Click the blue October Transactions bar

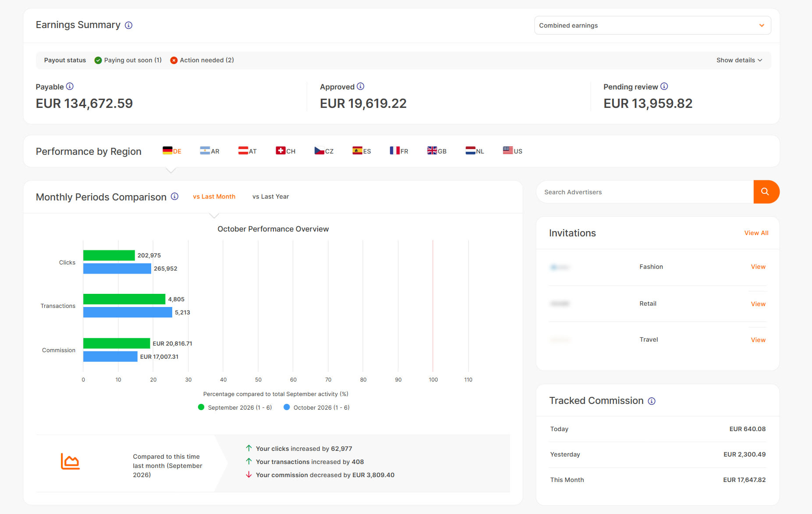point(128,312)
